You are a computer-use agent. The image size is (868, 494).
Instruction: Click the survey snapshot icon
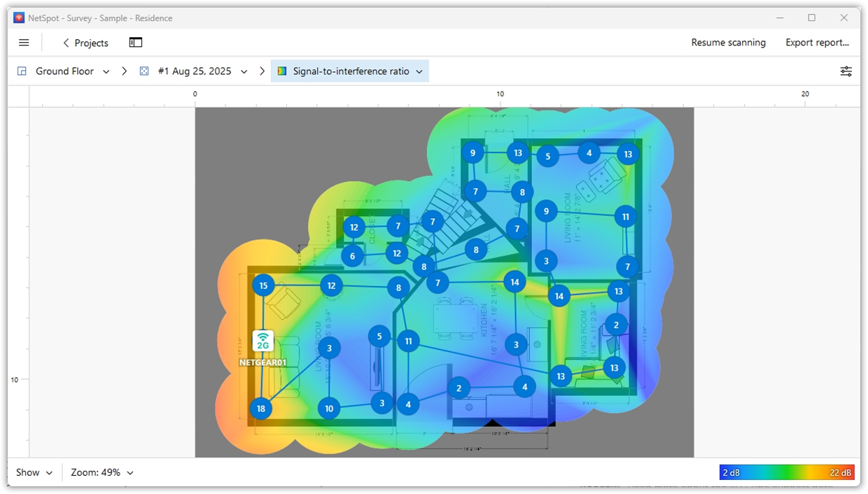click(x=144, y=71)
